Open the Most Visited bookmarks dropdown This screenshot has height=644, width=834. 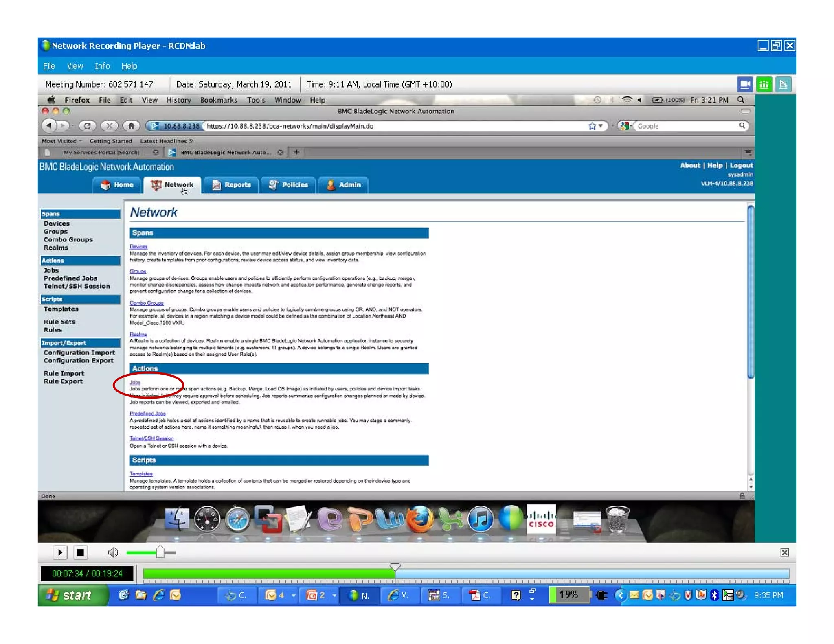[x=61, y=141]
